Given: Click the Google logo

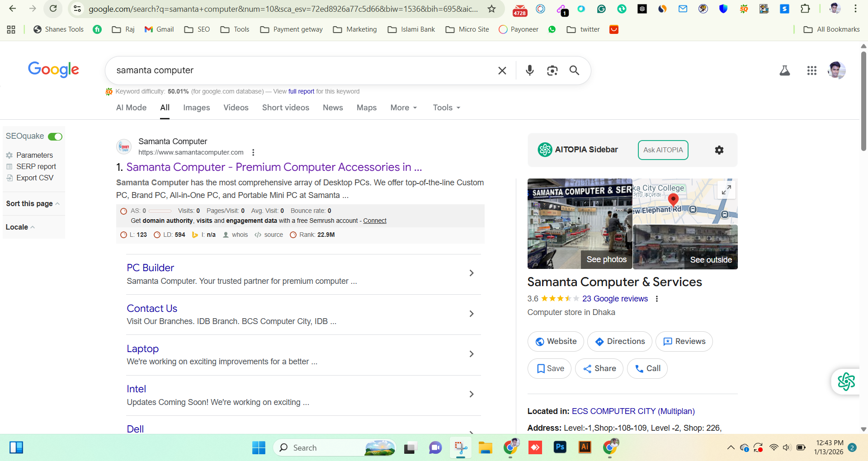Looking at the screenshot, I should 53,69.
